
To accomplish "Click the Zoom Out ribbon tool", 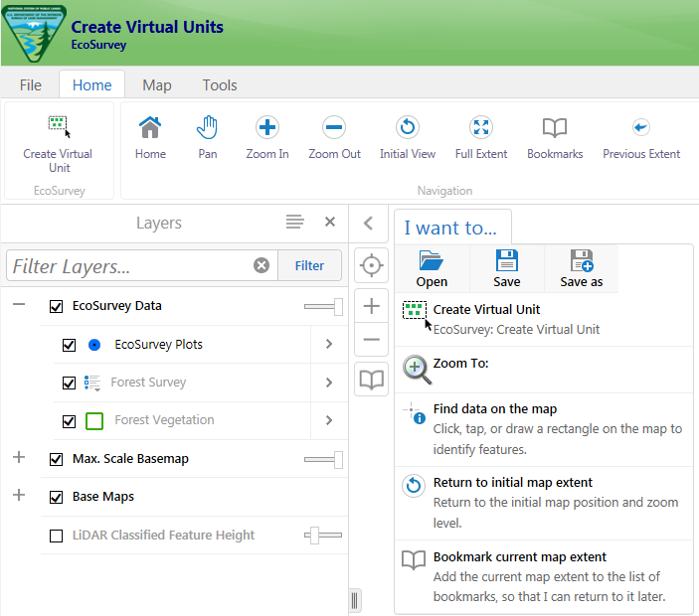I will pyautogui.click(x=334, y=137).
